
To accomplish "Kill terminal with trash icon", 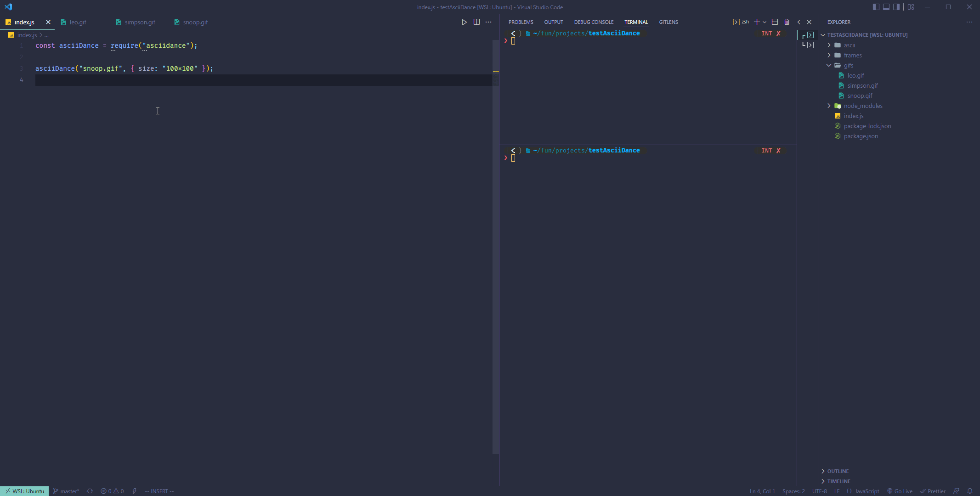I will pos(787,22).
